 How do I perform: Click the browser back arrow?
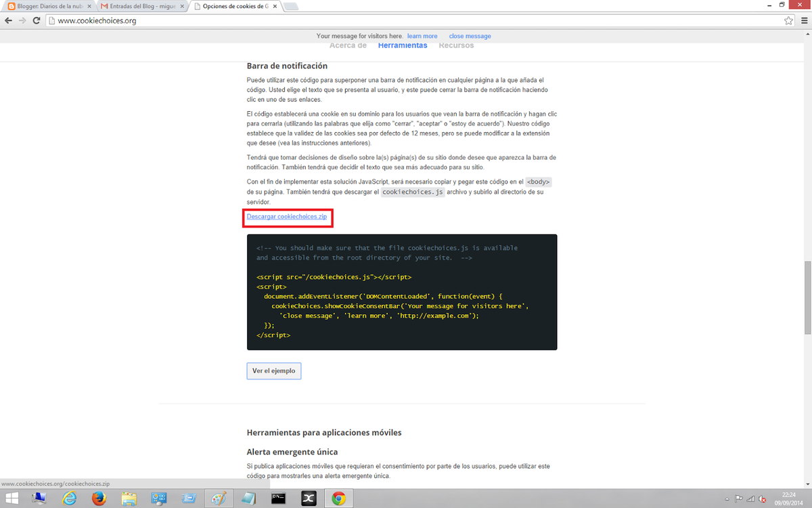click(x=8, y=20)
